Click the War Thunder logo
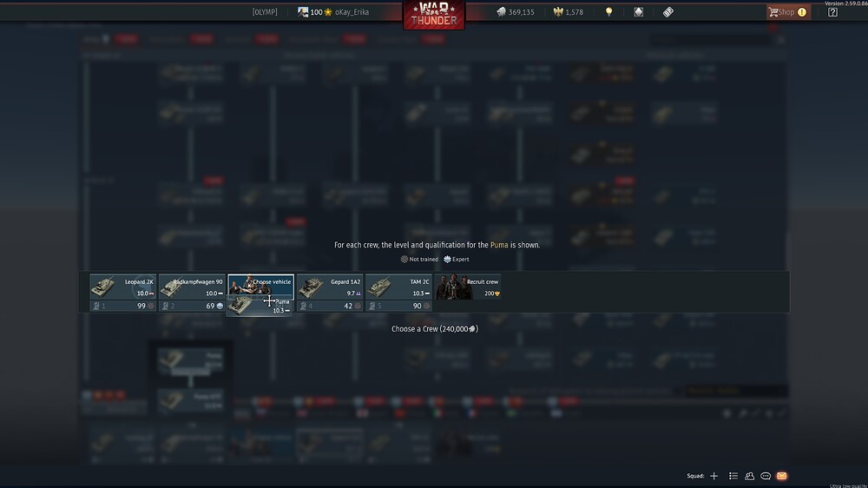Screen dimensions: 868x488 tap(434, 15)
